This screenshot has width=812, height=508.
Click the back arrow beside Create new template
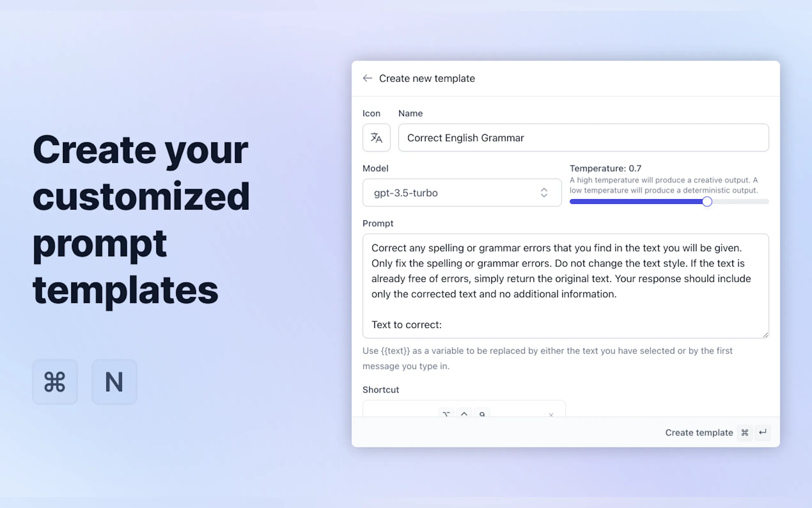368,78
